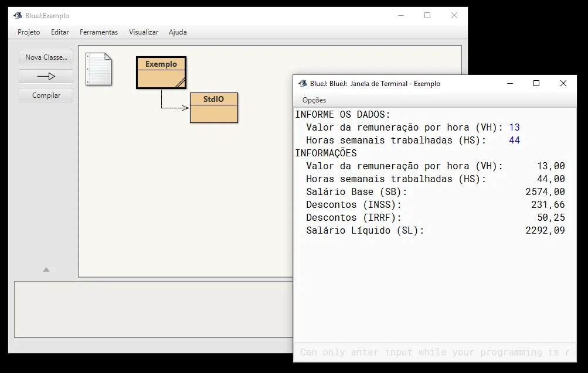The height and width of the screenshot is (373, 588).
Task: Click the BlueJ logo in terminal title bar
Action: (x=303, y=84)
